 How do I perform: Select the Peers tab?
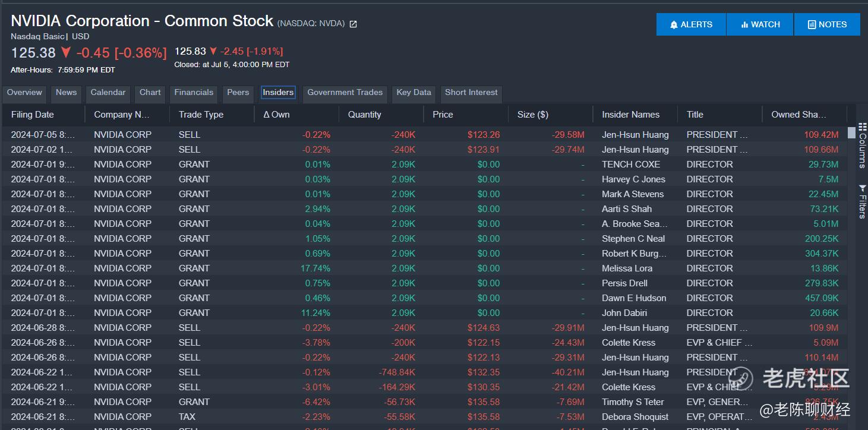click(238, 93)
